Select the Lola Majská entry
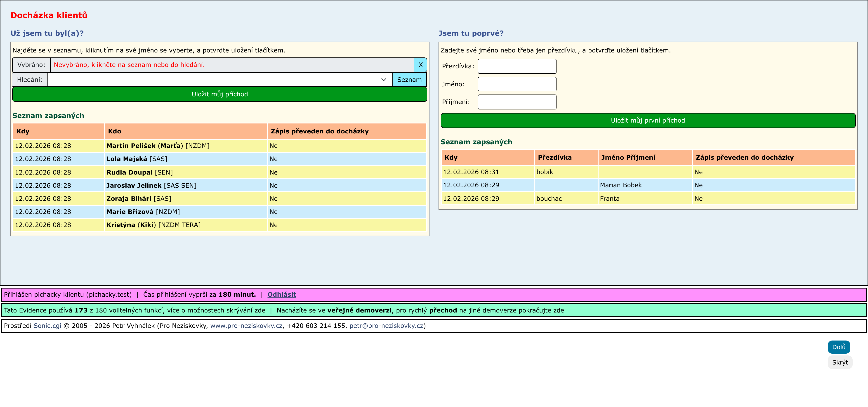 127,159
